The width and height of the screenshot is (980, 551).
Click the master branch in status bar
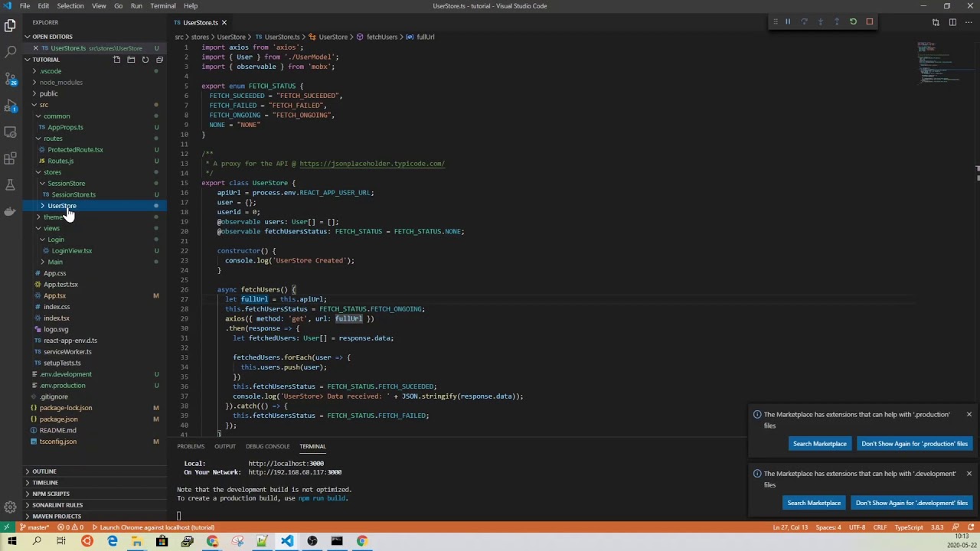[x=34, y=527]
